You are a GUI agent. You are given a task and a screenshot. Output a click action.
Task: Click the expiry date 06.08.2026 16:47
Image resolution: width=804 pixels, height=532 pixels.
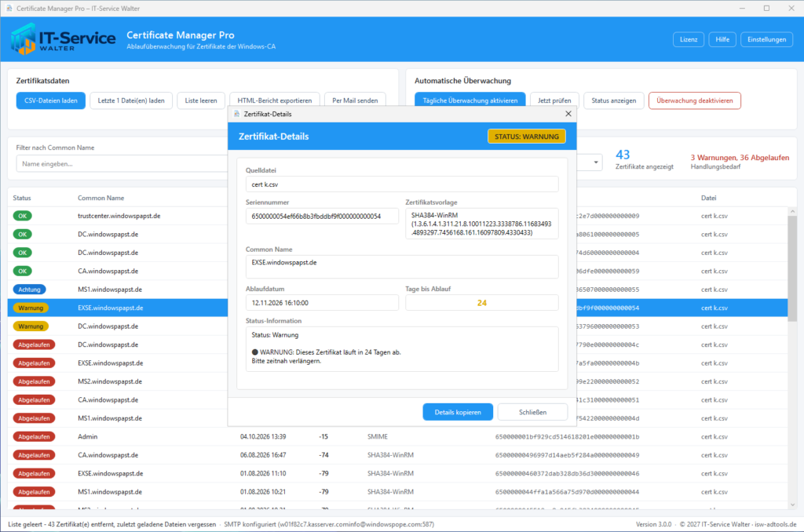[263, 455]
